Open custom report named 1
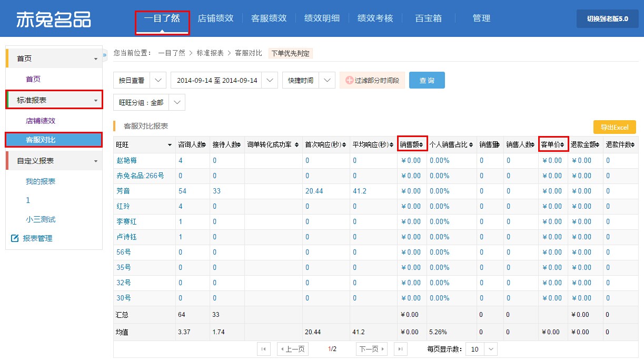Viewport: 644px width, 359px height. coord(28,200)
